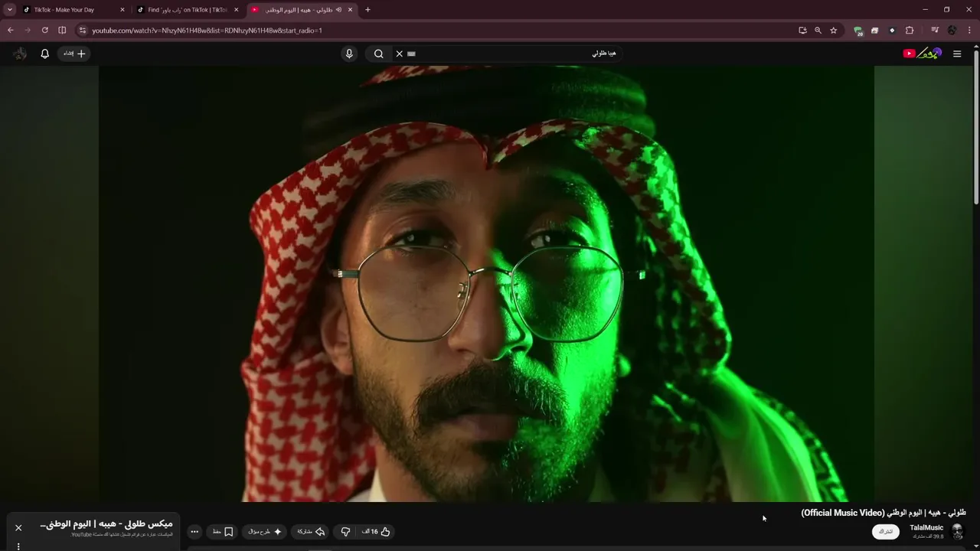Open the virtual keyboard in search box
This screenshot has height=551, width=980.
411,54
